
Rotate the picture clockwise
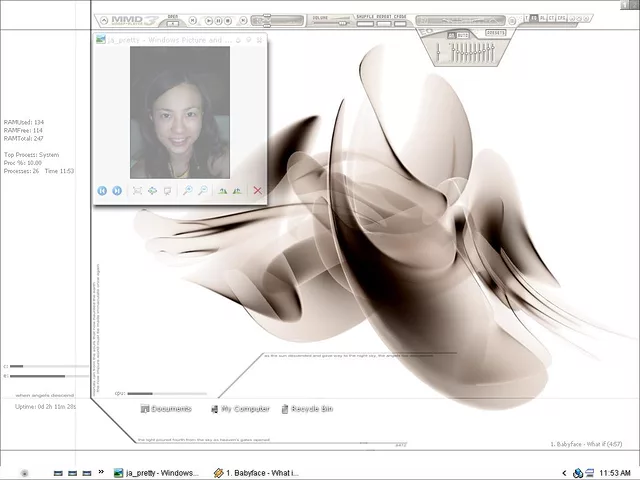pos(222,190)
